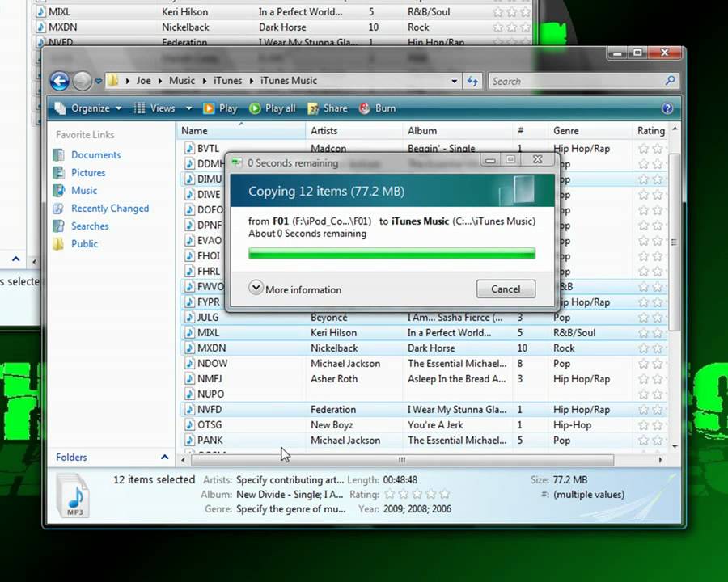The height and width of the screenshot is (582, 728).
Task: Cancel the file copy operation
Action: [506, 289]
